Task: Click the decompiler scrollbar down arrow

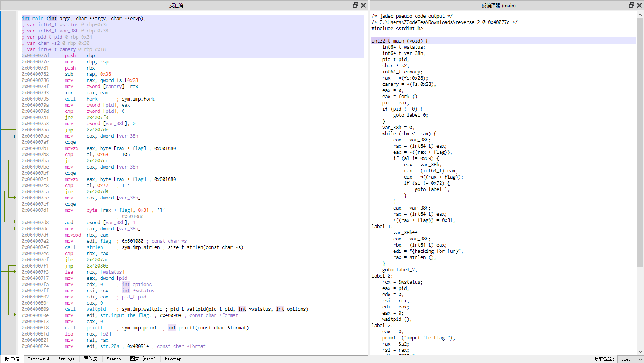Action: pos(641,352)
